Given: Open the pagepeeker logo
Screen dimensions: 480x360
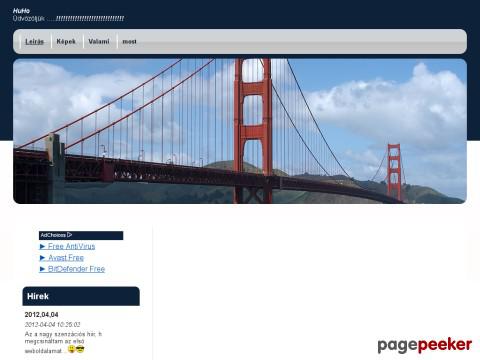Looking at the screenshot, I should [x=425, y=345].
